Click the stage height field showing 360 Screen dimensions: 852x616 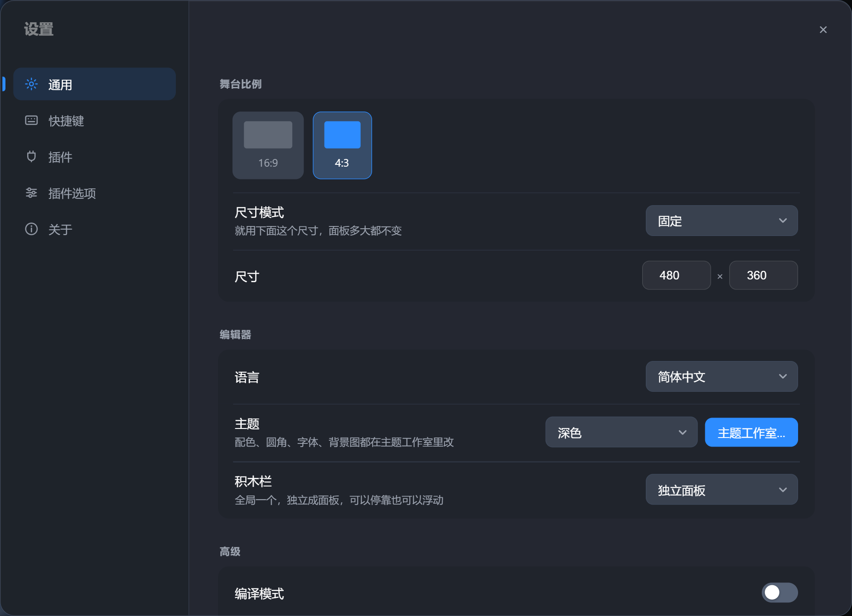[763, 275]
